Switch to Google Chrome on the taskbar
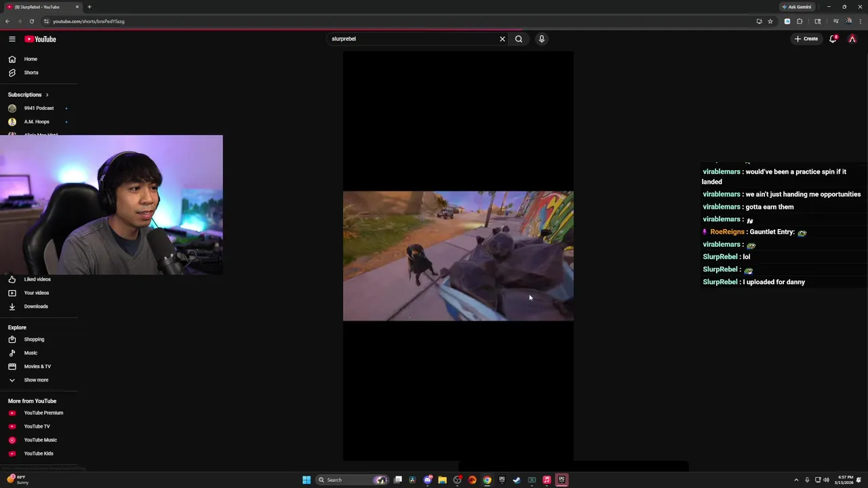 point(487,480)
